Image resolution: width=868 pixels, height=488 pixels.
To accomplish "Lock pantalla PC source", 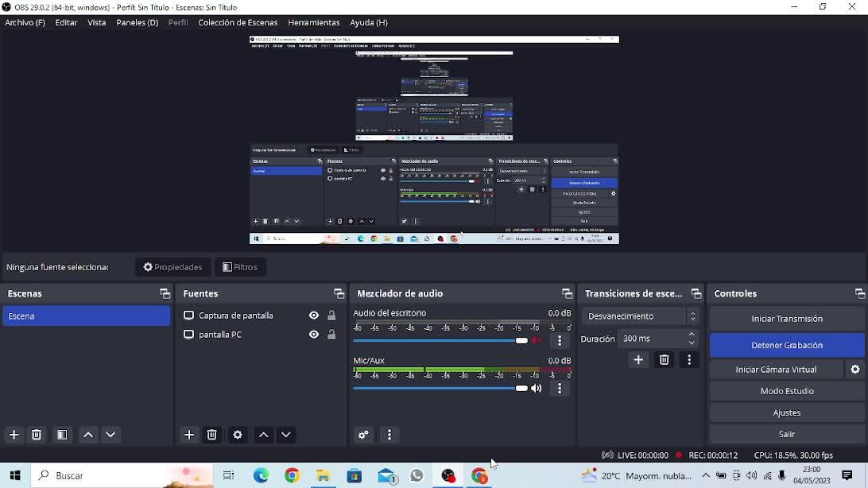I will pos(331,334).
